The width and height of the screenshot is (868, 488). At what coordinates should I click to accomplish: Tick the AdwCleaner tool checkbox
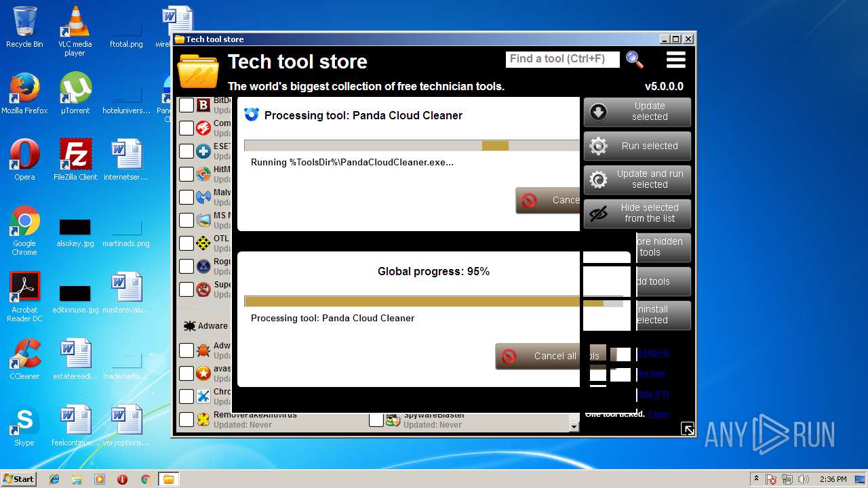186,350
